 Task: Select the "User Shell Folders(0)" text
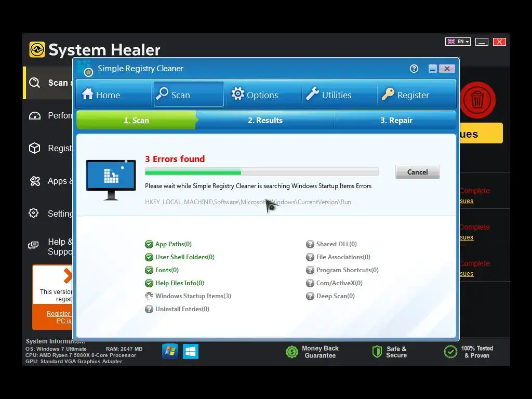185,257
